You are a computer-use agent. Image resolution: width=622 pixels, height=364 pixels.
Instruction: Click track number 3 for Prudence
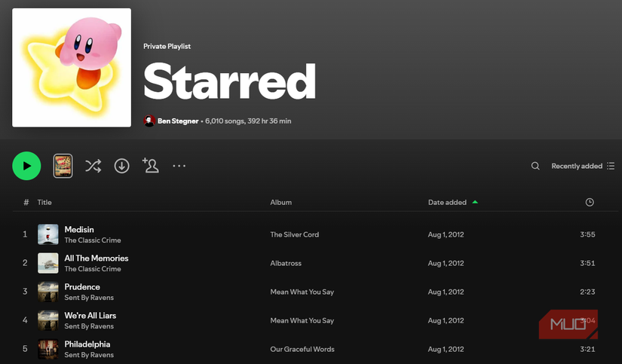pyautogui.click(x=25, y=292)
